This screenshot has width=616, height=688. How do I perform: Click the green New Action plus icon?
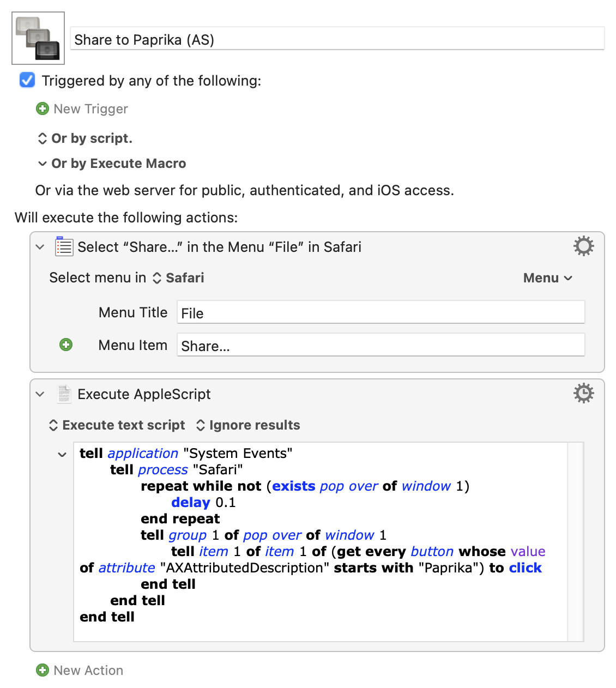[x=42, y=670]
